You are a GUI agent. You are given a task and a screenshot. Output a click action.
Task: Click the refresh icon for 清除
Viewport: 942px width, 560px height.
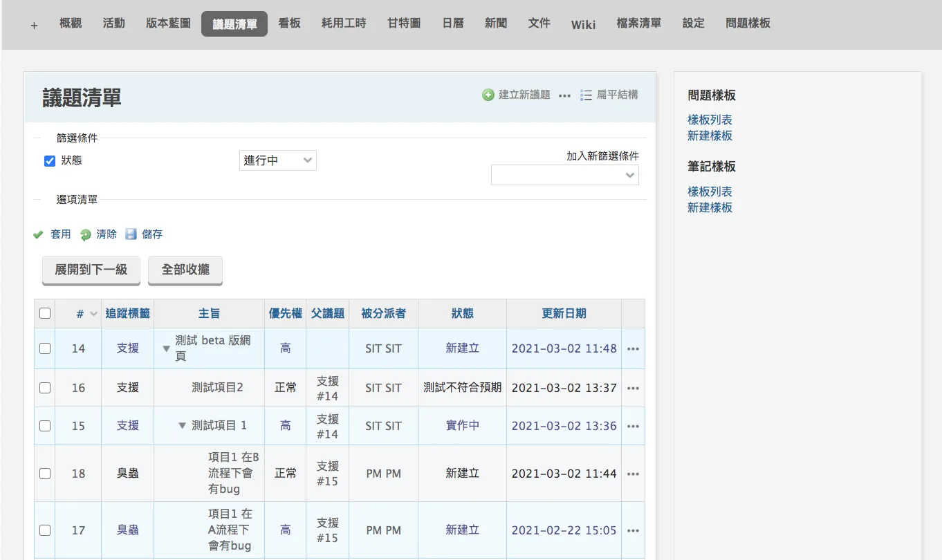(x=86, y=234)
